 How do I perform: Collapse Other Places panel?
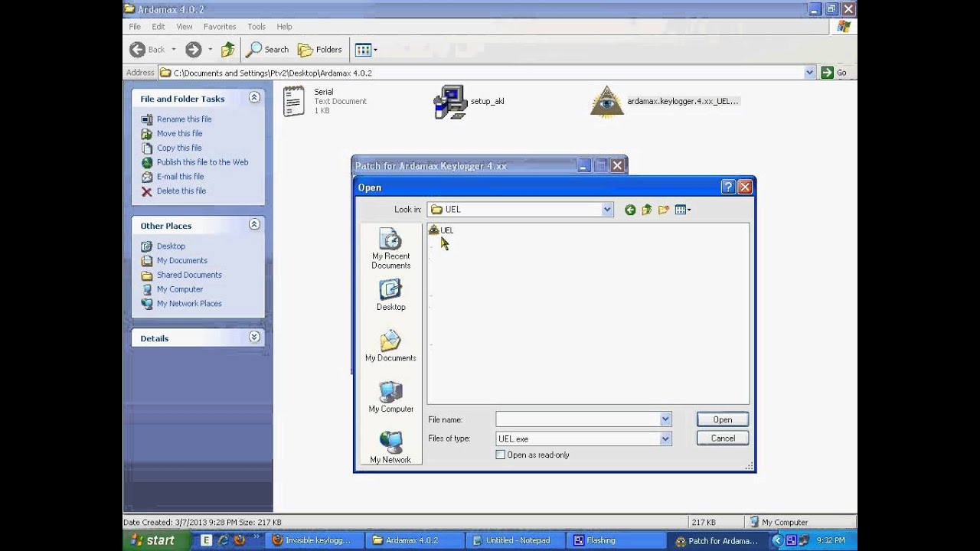[254, 225]
